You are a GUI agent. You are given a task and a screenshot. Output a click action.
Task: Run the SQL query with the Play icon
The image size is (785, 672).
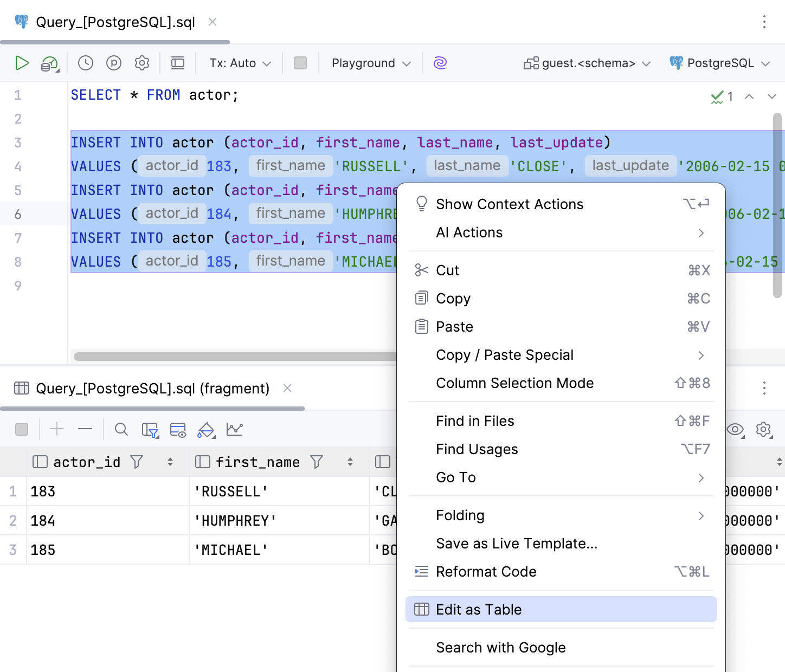pos(23,63)
